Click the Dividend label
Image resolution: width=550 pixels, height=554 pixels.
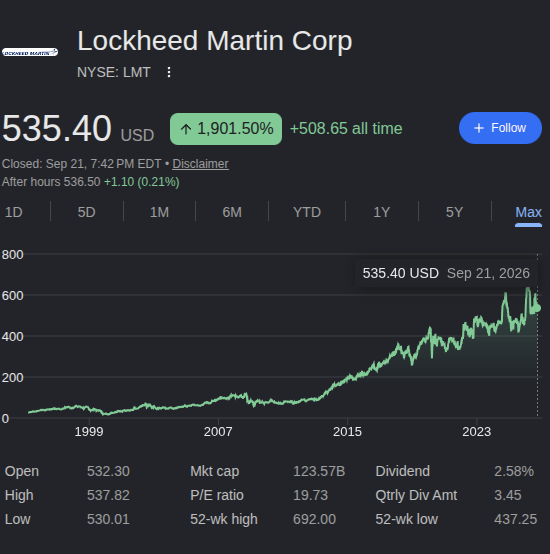pos(403,471)
